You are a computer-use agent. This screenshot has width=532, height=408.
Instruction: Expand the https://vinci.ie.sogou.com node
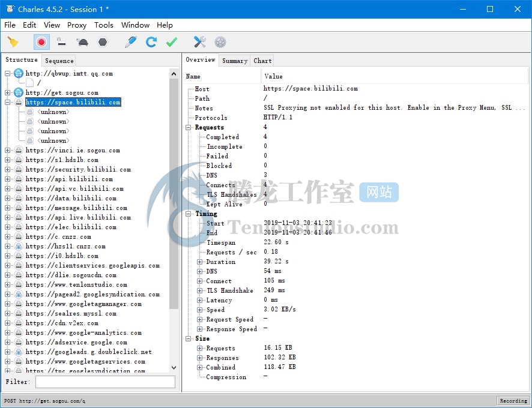[x=7, y=150]
